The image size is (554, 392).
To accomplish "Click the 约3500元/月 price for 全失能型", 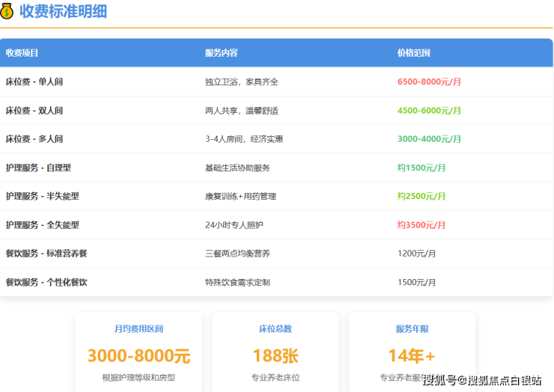I will pos(421,225).
